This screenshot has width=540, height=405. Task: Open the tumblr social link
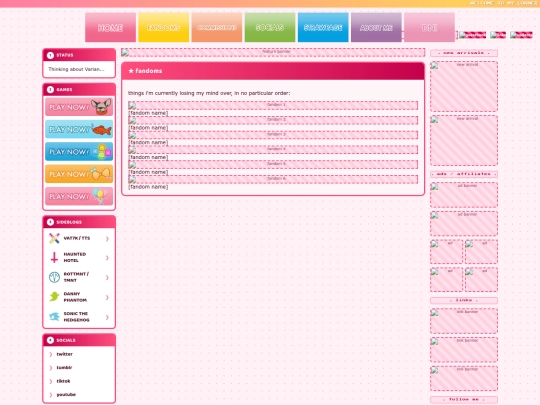tap(64, 367)
